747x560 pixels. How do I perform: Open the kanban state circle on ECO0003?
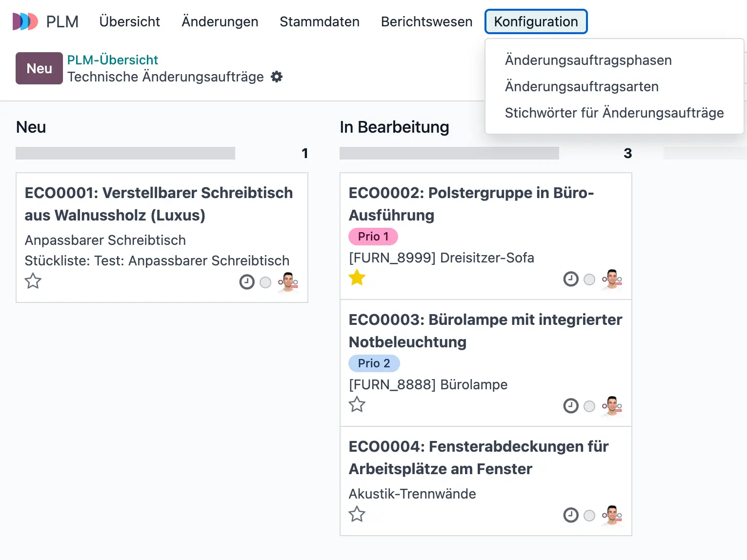(x=589, y=406)
